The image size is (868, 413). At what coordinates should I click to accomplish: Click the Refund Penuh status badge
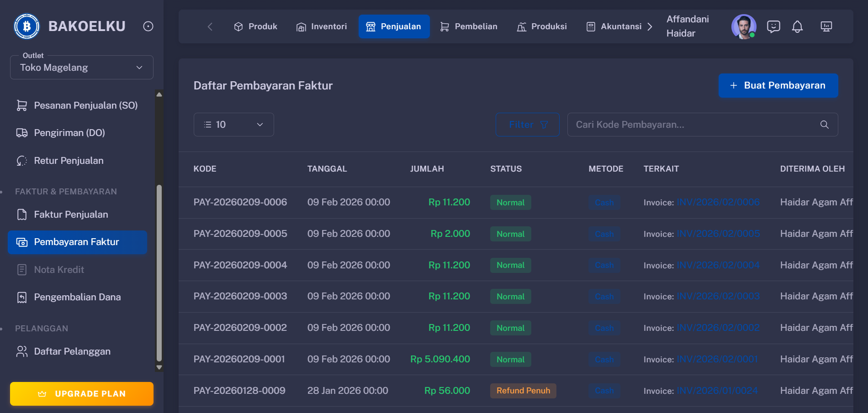click(x=523, y=391)
